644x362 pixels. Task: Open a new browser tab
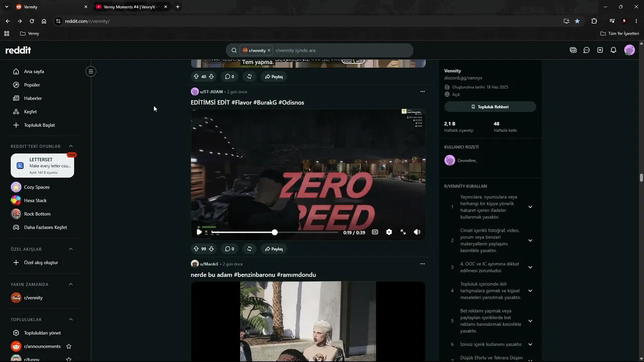point(178,7)
